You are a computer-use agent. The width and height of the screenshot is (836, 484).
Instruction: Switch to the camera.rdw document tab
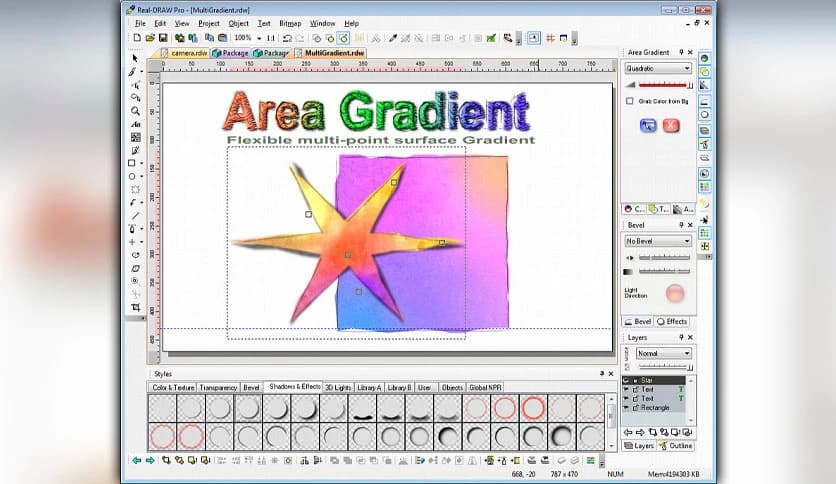(184, 53)
